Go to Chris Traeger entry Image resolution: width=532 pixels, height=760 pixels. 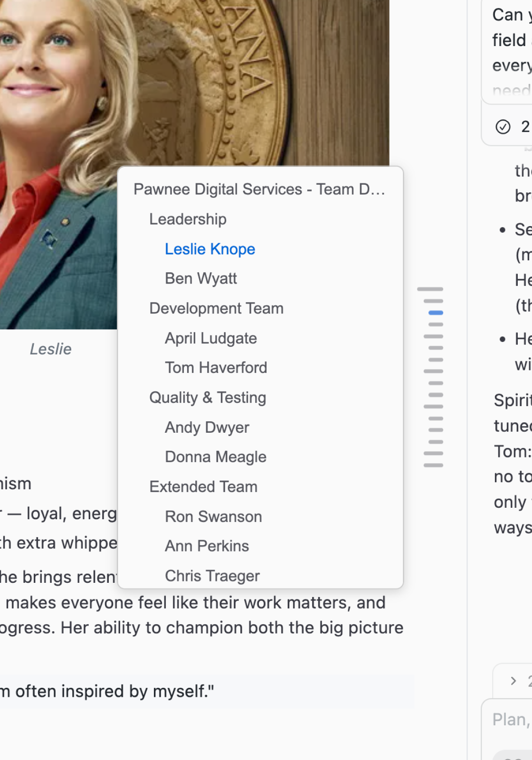point(212,576)
